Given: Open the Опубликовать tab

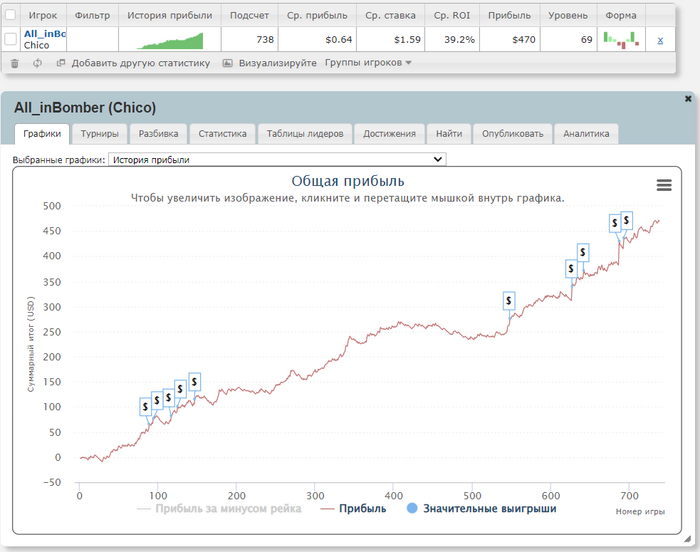Looking at the screenshot, I should (x=512, y=134).
